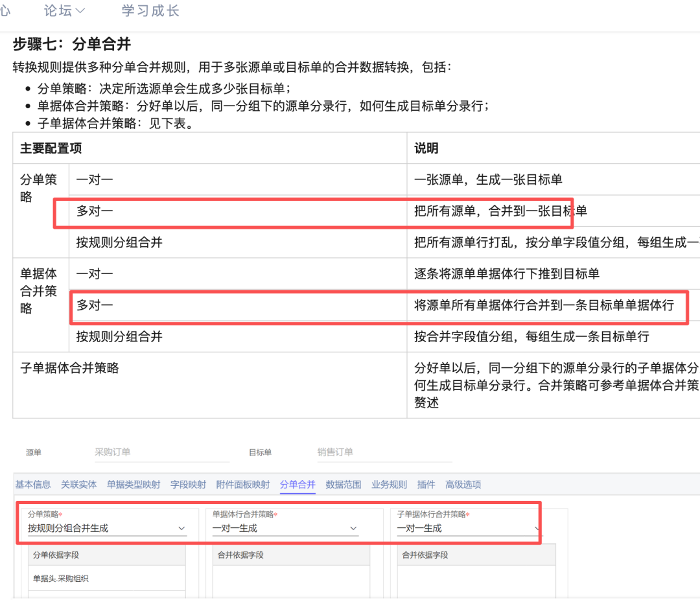This screenshot has height=600, width=700.
Task: Click 逐条将源单单据体行下推到目标单 cell
Action: [554, 273]
